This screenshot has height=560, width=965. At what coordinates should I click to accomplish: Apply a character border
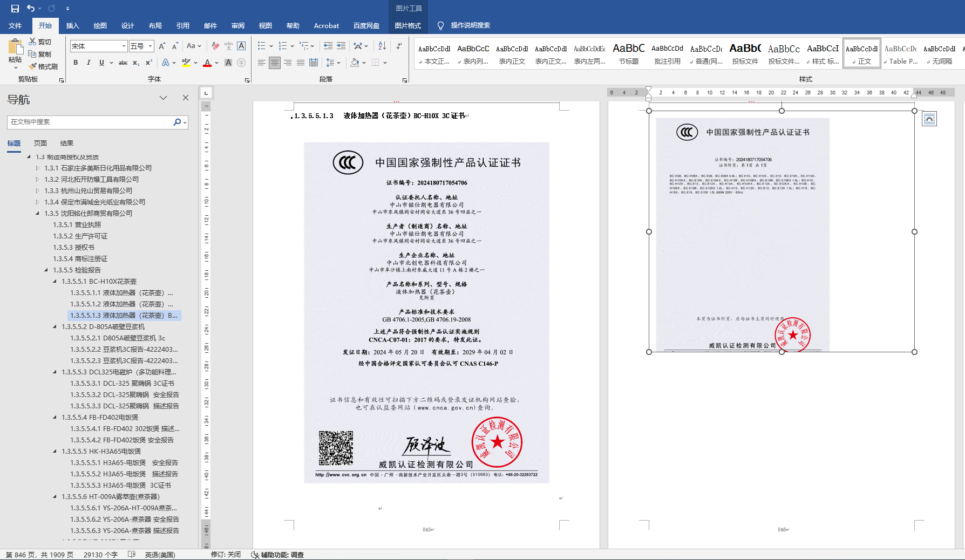pyautogui.click(x=241, y=46)
